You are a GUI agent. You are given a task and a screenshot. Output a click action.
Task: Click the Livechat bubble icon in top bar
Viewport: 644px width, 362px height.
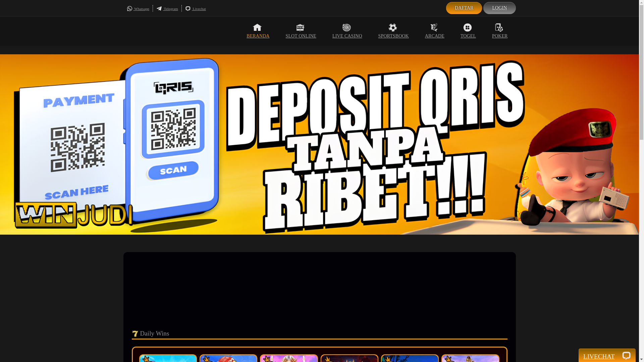coord(188,9)
